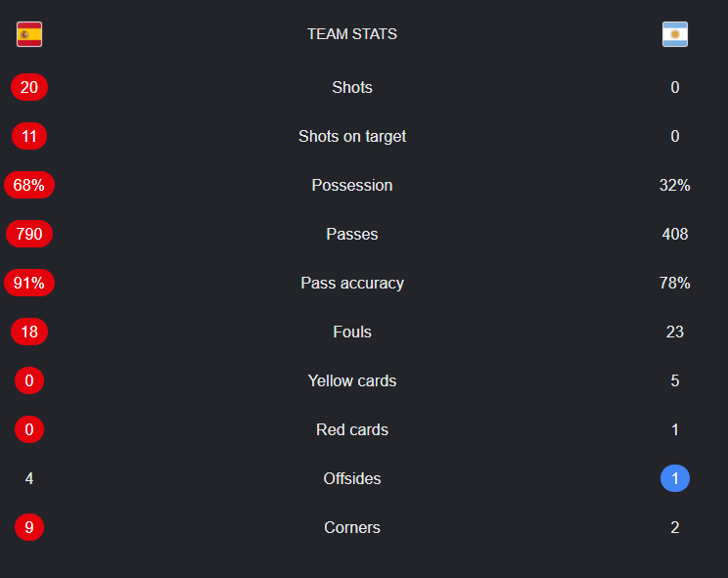Image resolution: width=728 pixels, height=578 pixels.
Task: Click the red 18 fouls badge
Action: coord(29,332)
